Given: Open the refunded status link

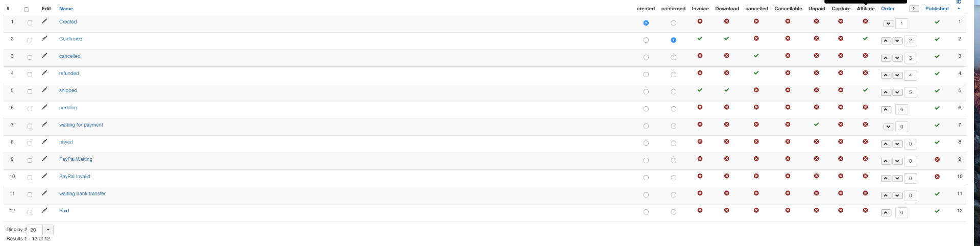Looking at the screenshot, I should pos(69,73).
